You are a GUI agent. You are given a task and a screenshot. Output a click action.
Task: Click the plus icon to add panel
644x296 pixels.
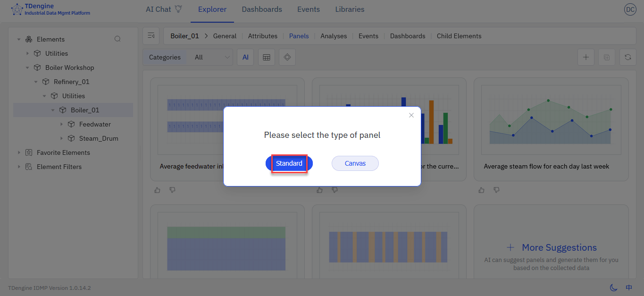click(x=585, y=57)
